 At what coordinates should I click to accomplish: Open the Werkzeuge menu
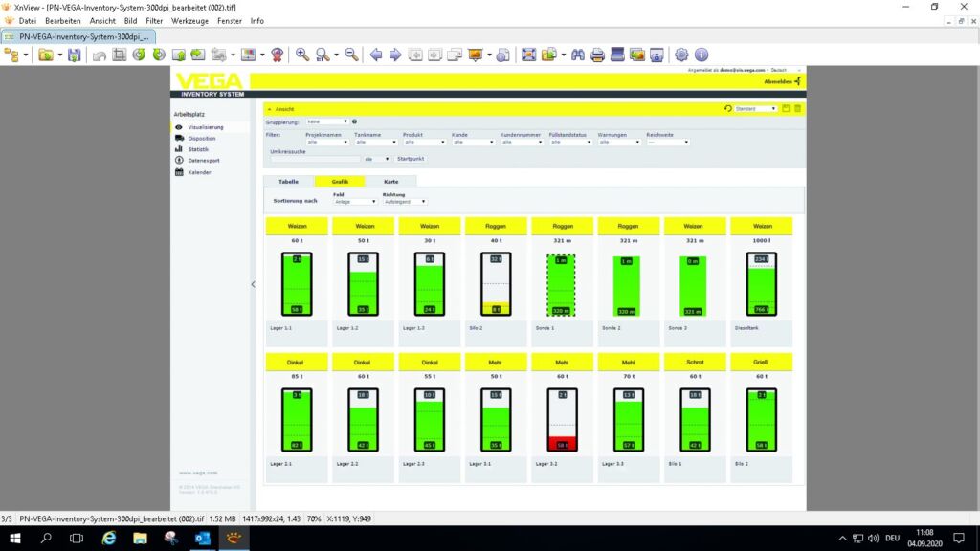tap(189, 20)
